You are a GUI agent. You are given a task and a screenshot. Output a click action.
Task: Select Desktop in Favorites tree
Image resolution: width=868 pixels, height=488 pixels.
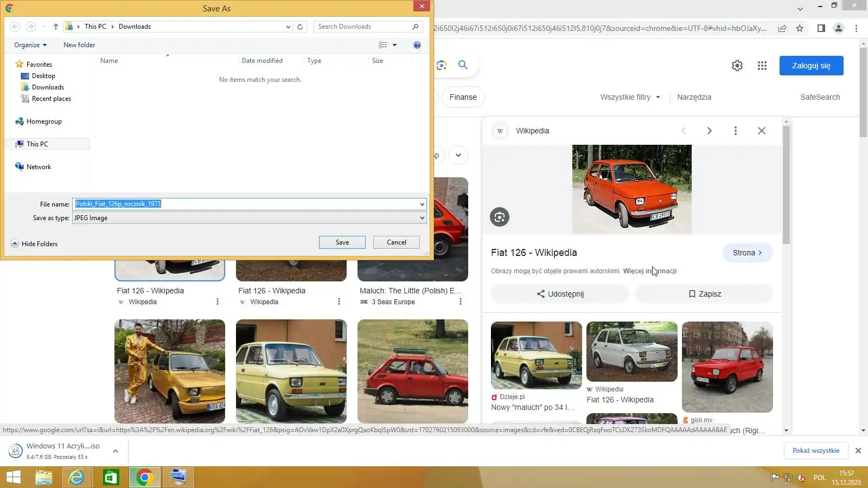[x=43, y=76]
